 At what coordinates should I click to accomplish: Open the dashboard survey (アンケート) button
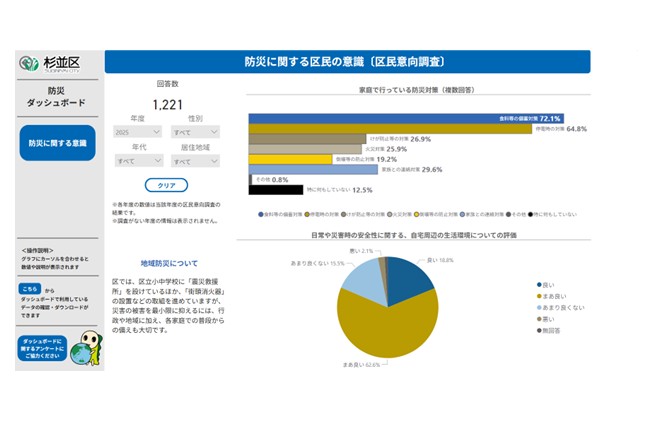point(42,348)
